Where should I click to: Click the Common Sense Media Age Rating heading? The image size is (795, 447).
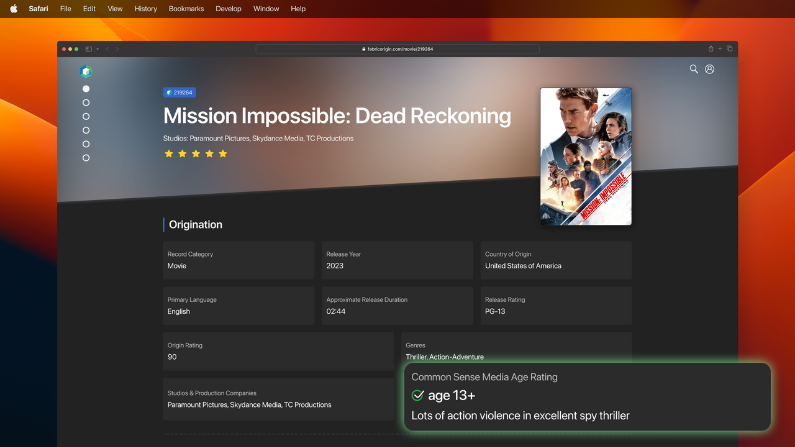[484, 377]
